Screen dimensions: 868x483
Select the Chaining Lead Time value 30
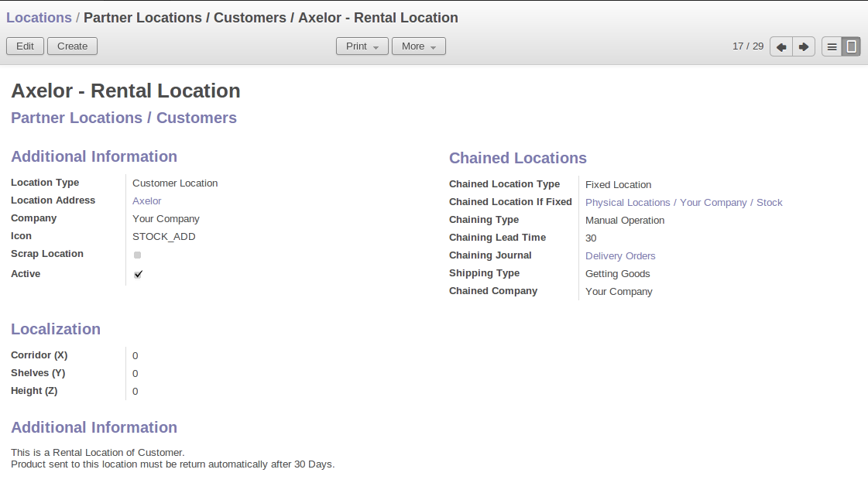(x=591, y=238)
